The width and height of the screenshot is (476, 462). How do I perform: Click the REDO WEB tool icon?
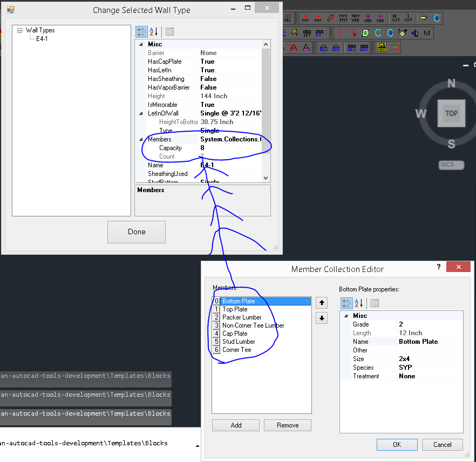click(355, 17)
